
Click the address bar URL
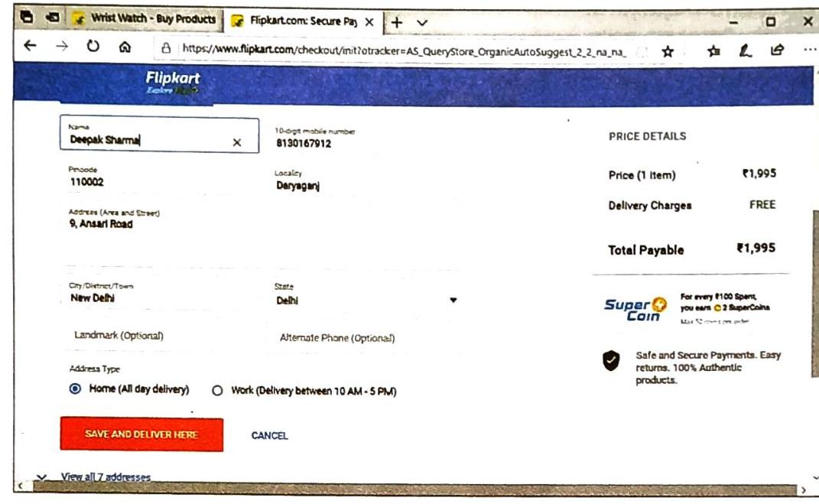pos(404,50)
